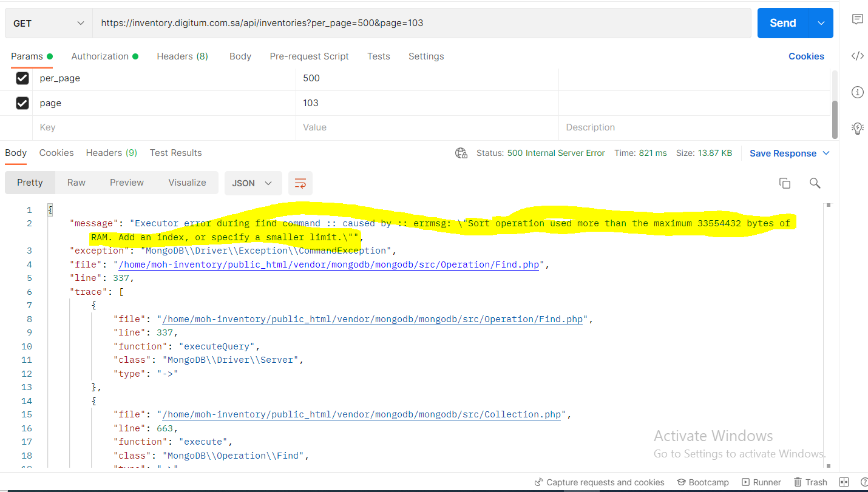This screenshot has width=868, height=492.
Task: View request documentation info icon
Action: 857,92
